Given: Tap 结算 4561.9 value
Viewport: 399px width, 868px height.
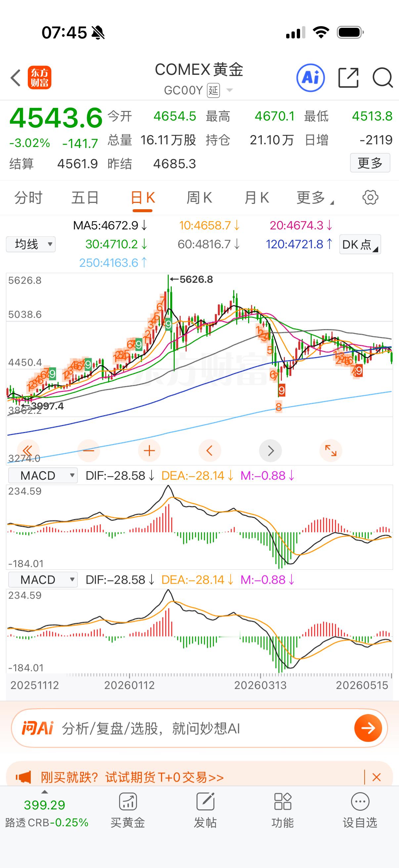Looking at the screenshot, I should tap(77, 164).
